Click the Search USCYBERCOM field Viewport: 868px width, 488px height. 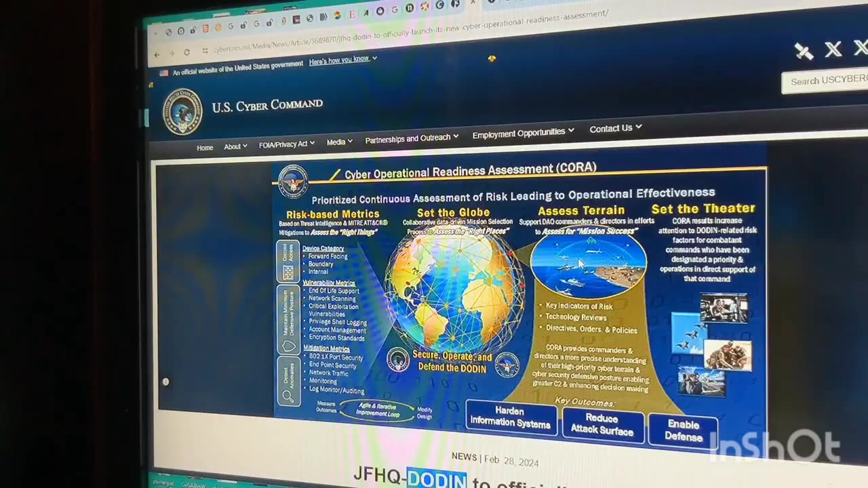(825, 81)
